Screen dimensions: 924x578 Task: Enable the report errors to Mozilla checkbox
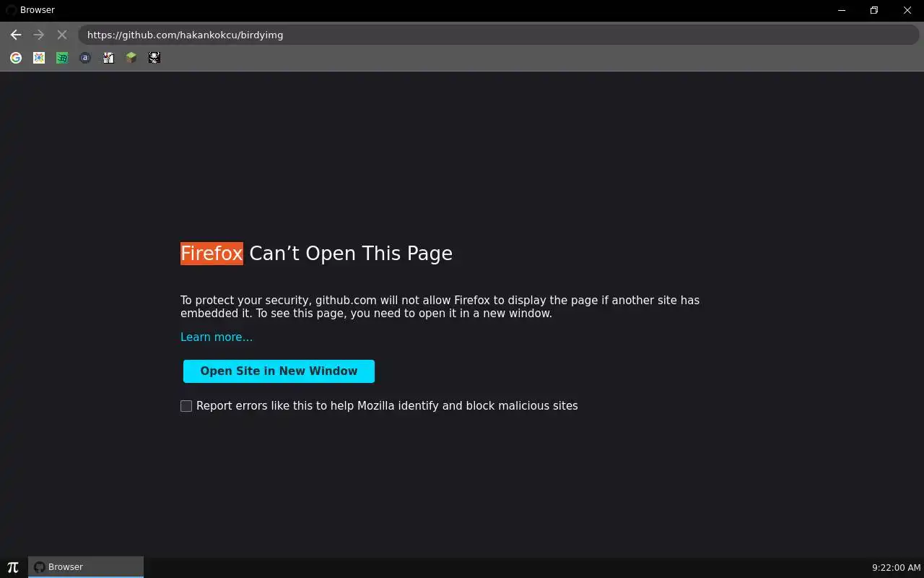coord(186,406)
